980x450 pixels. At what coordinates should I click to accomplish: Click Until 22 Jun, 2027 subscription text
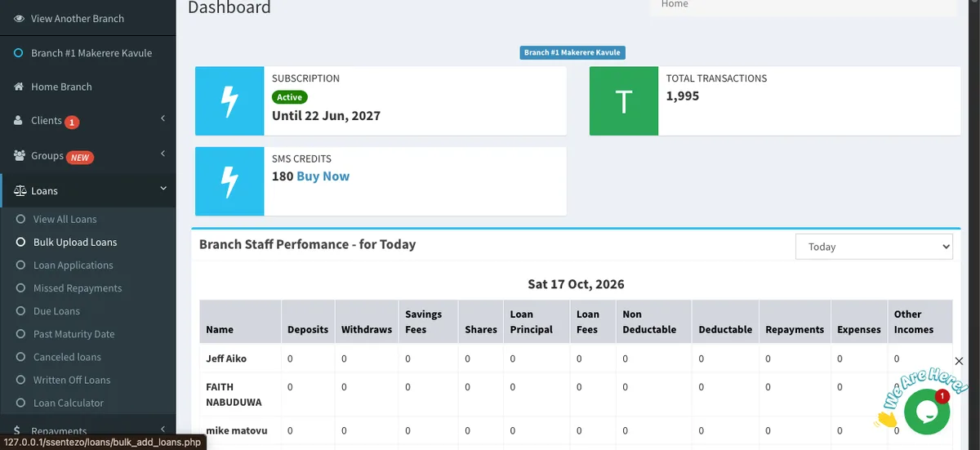(326, 115)
